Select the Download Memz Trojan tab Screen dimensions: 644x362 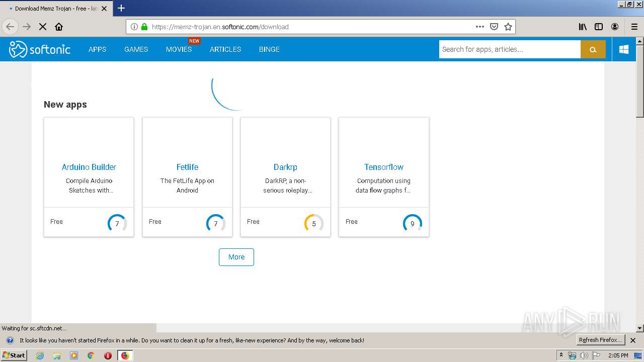pyautogui.click(x=55, y=9)
